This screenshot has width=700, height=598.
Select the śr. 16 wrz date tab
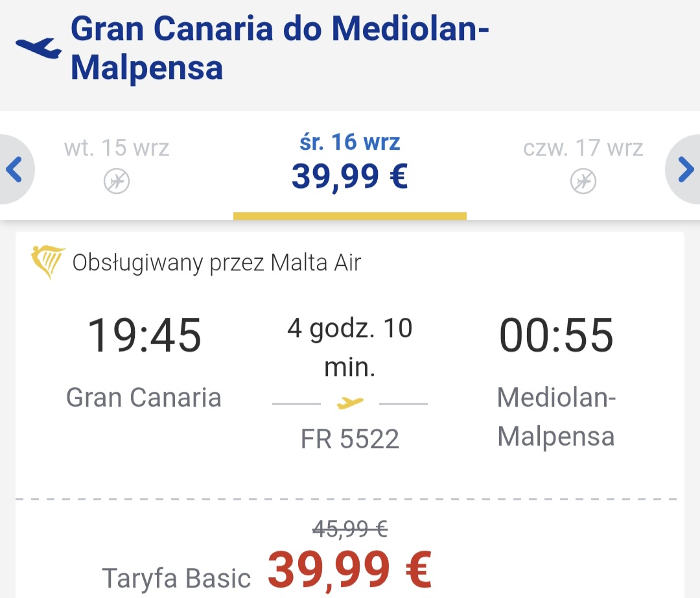pos(350,165)
